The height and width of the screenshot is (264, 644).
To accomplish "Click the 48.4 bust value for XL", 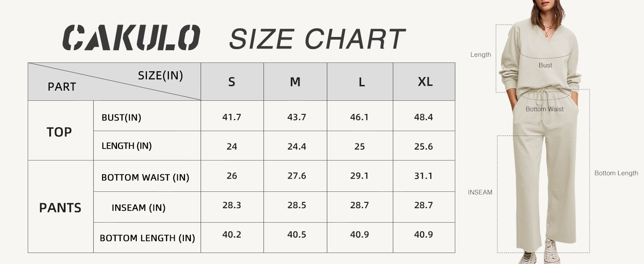I will point(424,117).
